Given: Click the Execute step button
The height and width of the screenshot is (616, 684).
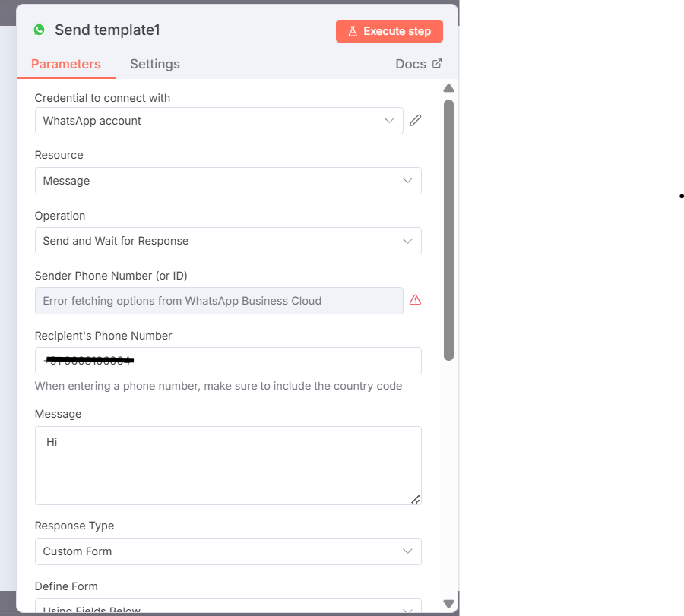Looking at the screenshot, I should pyautogui.click(x=389, y=31).
